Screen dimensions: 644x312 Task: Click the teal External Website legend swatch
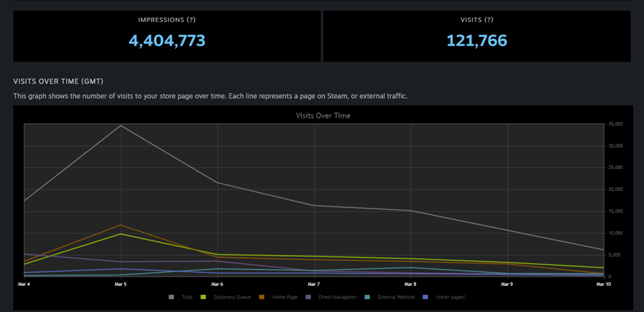pyautogui.click(x=369, y=297)
